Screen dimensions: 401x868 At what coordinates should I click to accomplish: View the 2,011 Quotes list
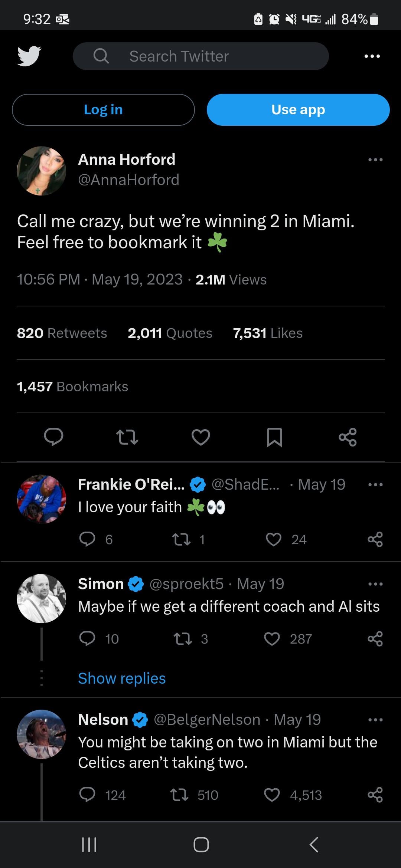[170, 333]
